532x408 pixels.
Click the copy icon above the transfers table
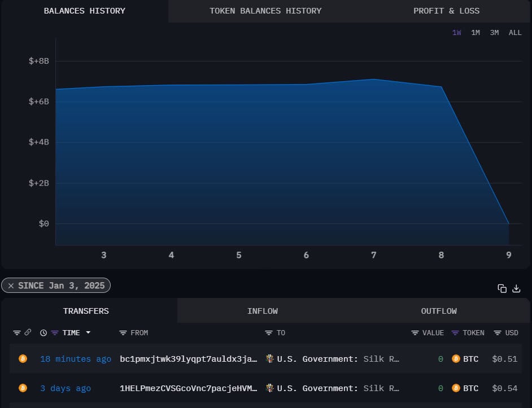[502, 288]
